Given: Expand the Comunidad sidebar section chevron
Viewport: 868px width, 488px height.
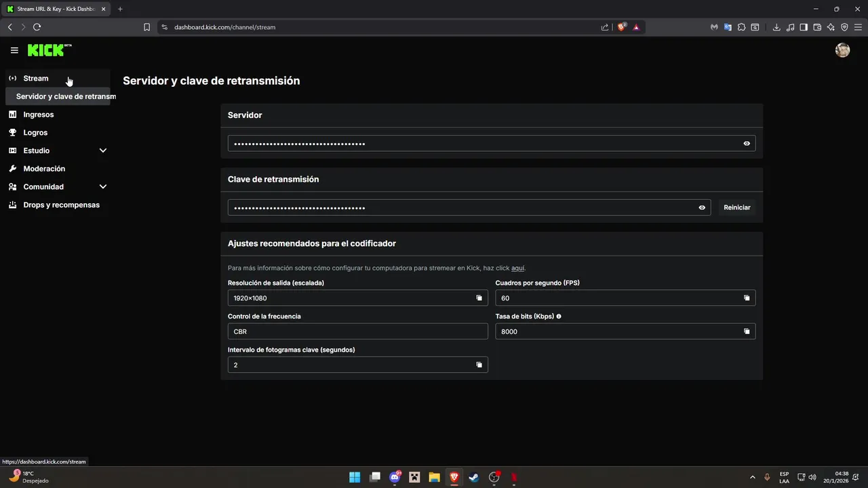Looking at the screenshot, I should click(103, 186).
